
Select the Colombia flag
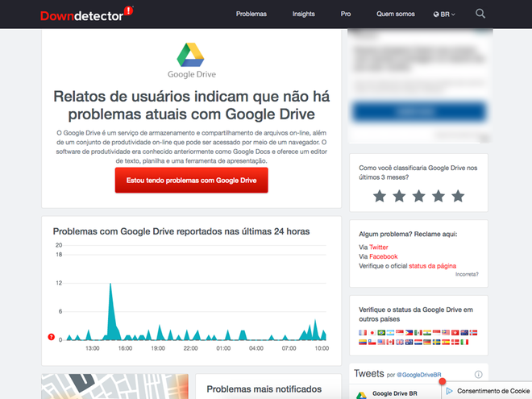(x=363, y=342)
